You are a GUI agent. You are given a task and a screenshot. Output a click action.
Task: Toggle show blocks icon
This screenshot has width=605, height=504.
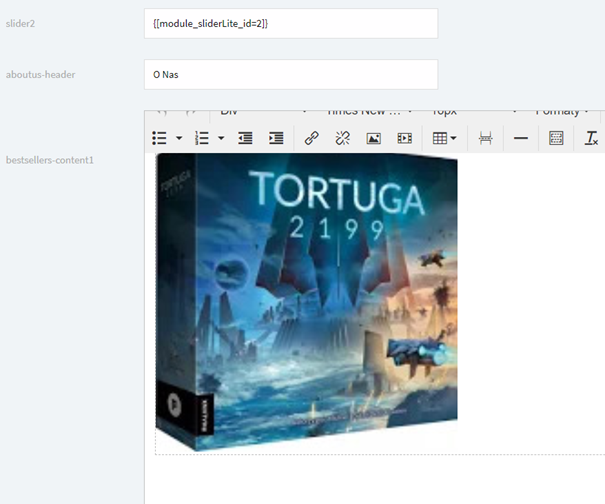click(x=556, y=138)
